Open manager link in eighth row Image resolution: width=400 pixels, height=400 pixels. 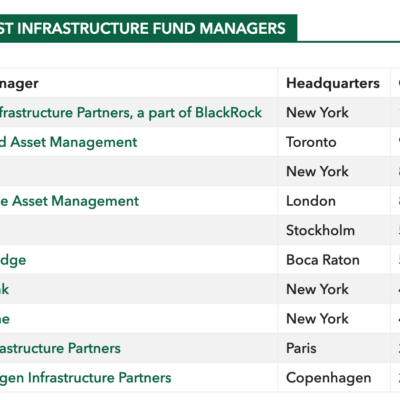5,319
